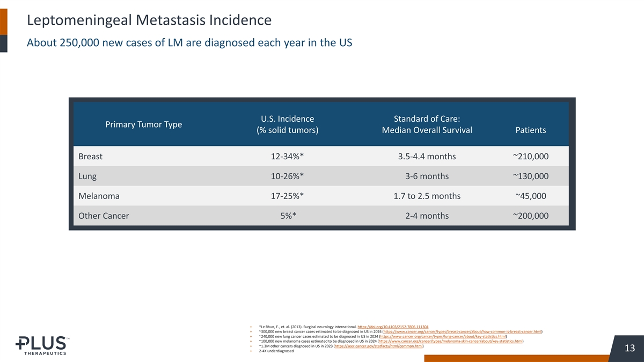Click the Plus Therapeutics logo
644x362 pixels.
click(x=41, y=345)
